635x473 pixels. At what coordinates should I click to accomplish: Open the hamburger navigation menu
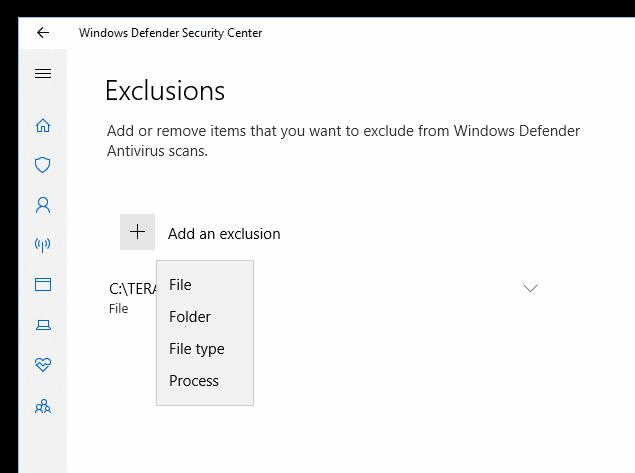tap(42, 74)
